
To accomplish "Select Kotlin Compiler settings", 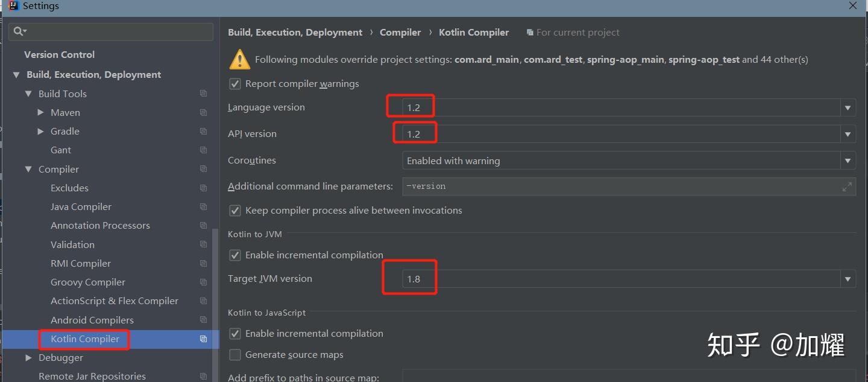I will pyautogui.click(x=85, y=339).
